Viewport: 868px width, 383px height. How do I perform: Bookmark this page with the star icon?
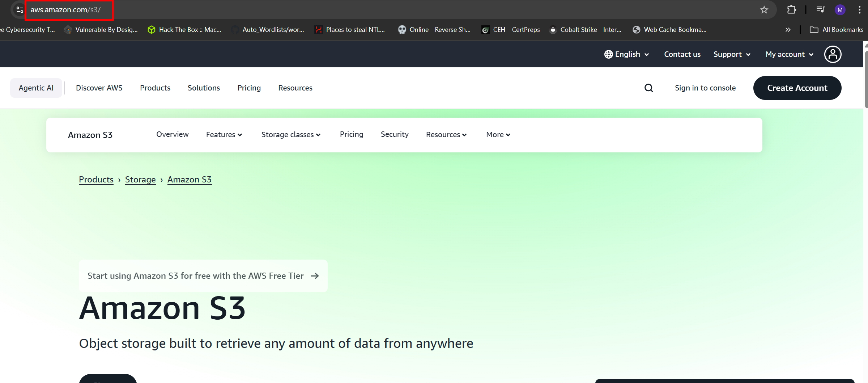[764, 10]
